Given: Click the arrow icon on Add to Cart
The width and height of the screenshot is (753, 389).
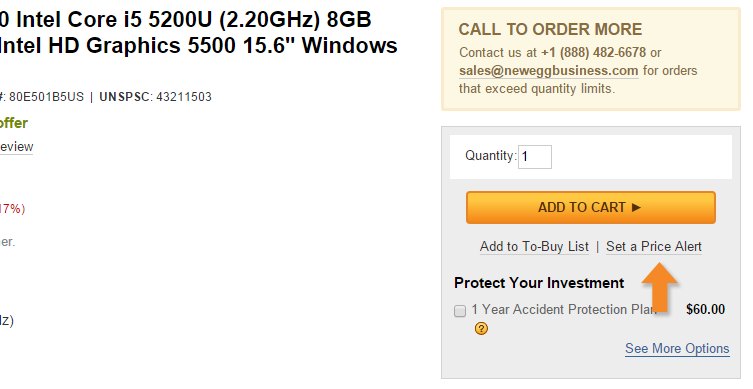Looking at the screenshot, I should 636,207.
